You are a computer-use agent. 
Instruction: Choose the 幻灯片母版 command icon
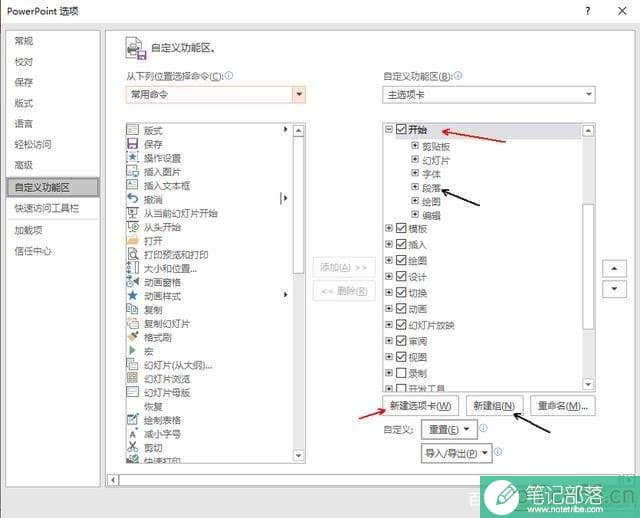coord(132,392)
